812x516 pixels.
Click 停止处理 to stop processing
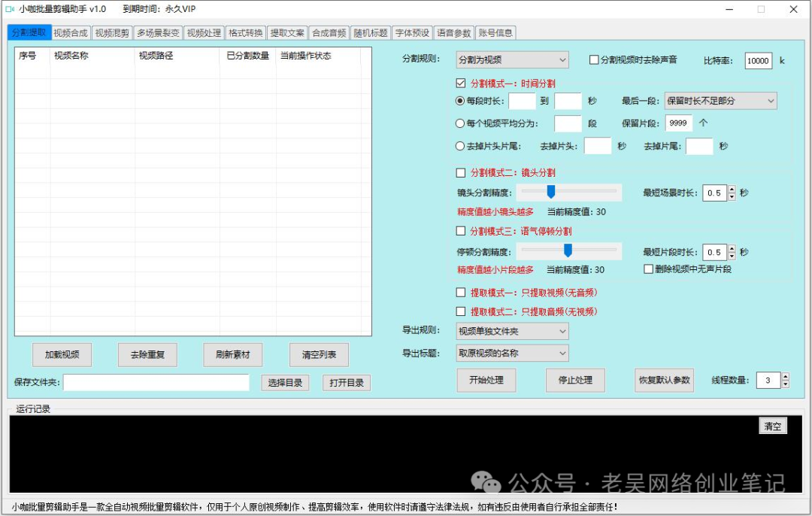(x=574, y=380)
